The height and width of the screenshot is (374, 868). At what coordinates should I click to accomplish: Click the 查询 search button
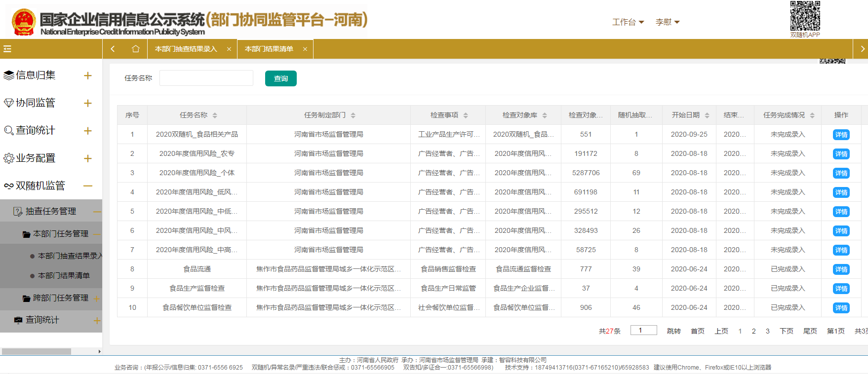coord(281,78)
